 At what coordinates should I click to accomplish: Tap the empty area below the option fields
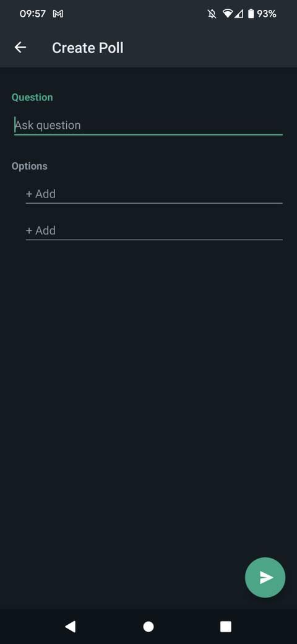[x=148, y=390]
